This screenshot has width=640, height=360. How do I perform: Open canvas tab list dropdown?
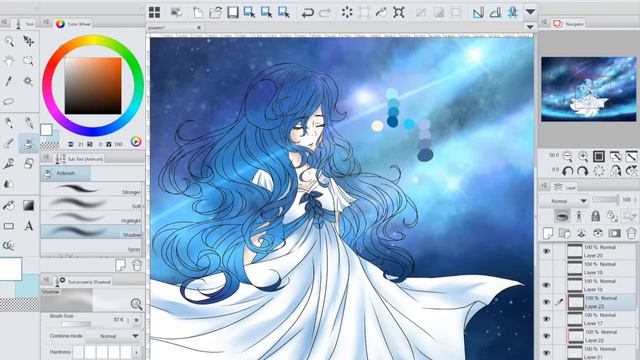click(x=529, y=27)
